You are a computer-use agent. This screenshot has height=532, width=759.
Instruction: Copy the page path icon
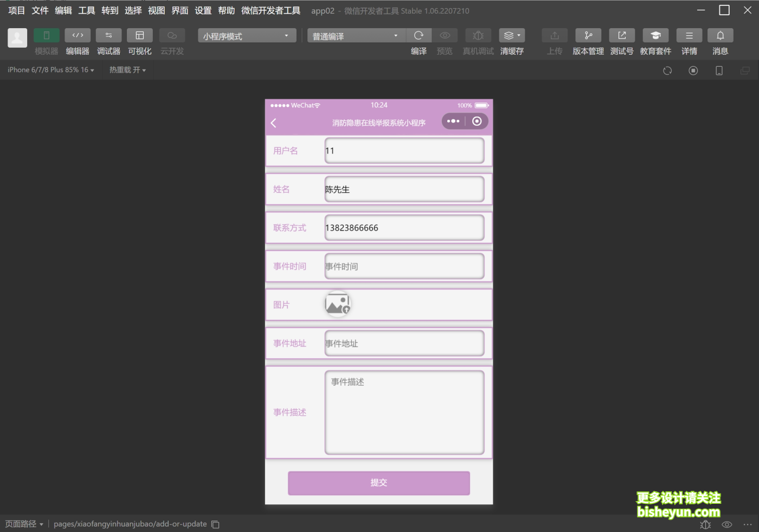point(215,524)
